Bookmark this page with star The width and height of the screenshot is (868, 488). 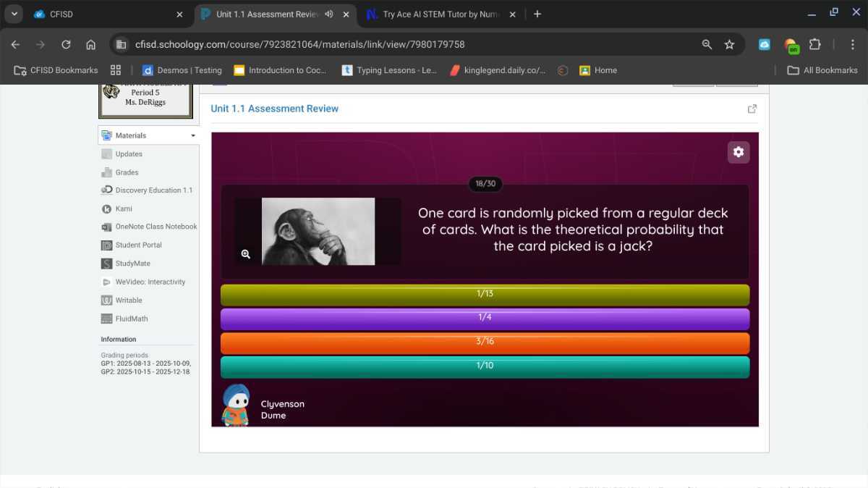click(729, 44)
